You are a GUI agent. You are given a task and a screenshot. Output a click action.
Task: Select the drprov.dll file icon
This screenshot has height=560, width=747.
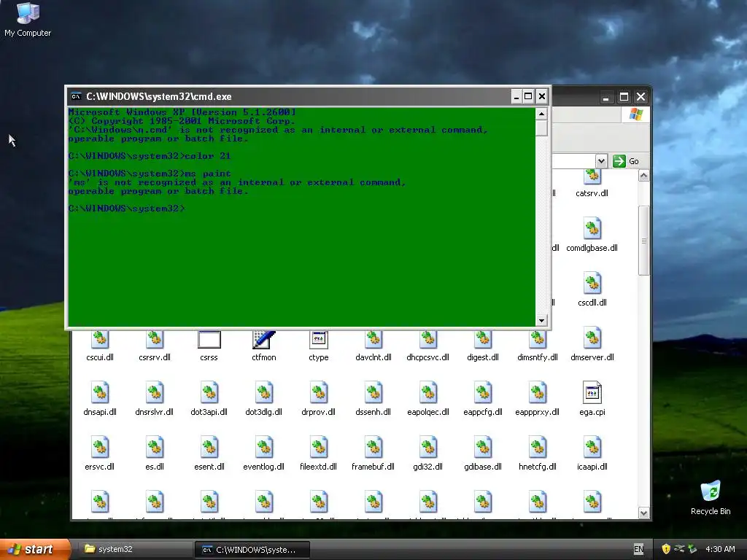[318, 399]
